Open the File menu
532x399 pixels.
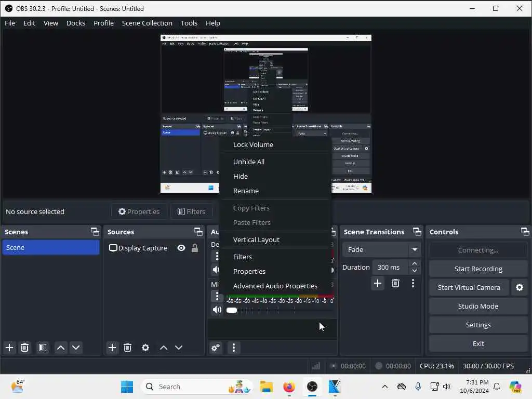10,23
